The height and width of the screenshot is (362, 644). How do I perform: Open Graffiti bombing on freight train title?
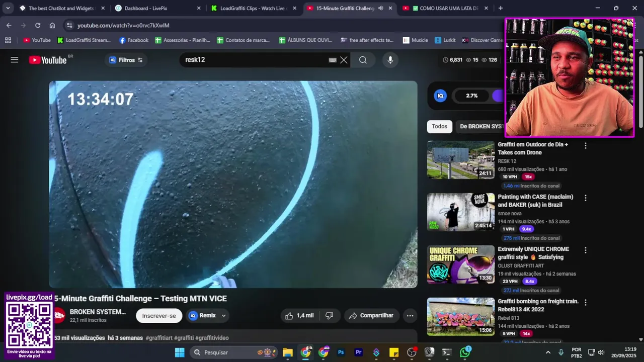[538, 306]
